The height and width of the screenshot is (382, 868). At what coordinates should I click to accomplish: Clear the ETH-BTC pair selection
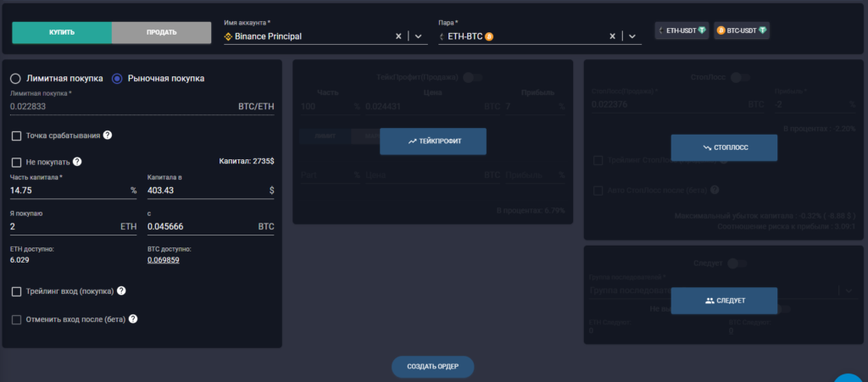pyautogui.click(x=613, y=36)
